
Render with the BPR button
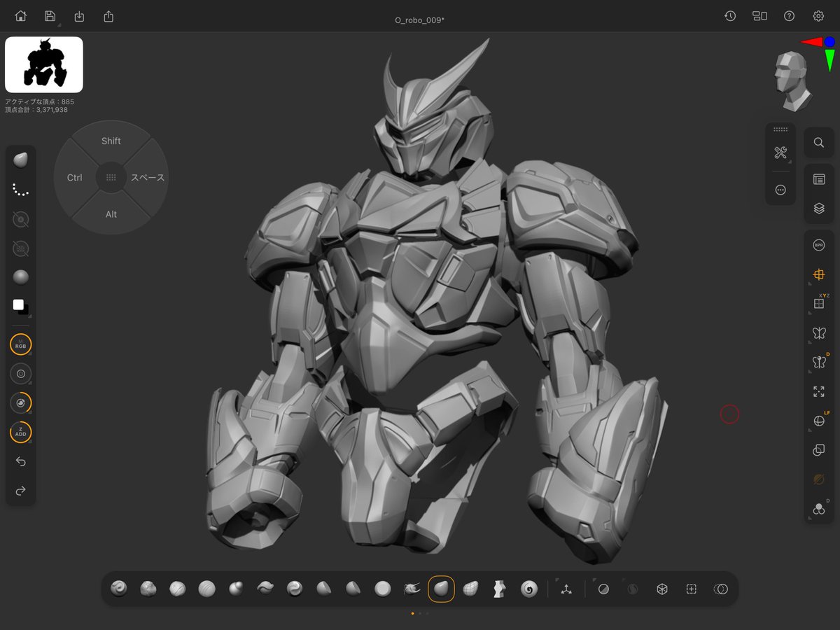click(x=819, y=246)
